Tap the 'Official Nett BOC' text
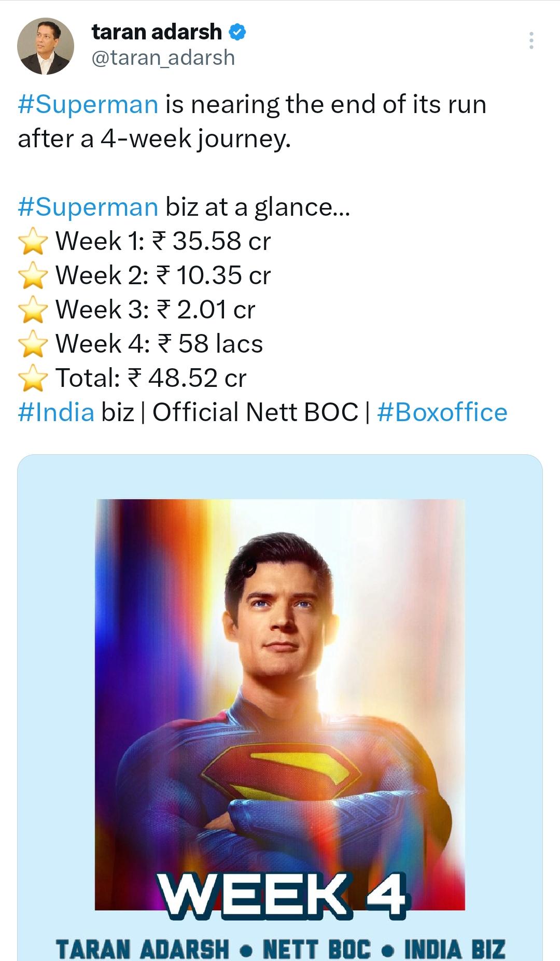Viewport: 560px width, 961px height. [x=255, y=412]
